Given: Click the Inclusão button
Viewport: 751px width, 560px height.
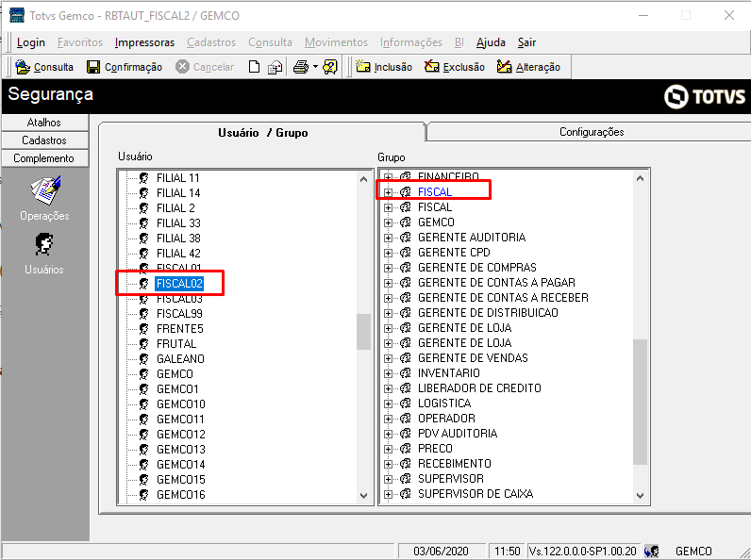Looking at the screenshot, I should point(384,67).
